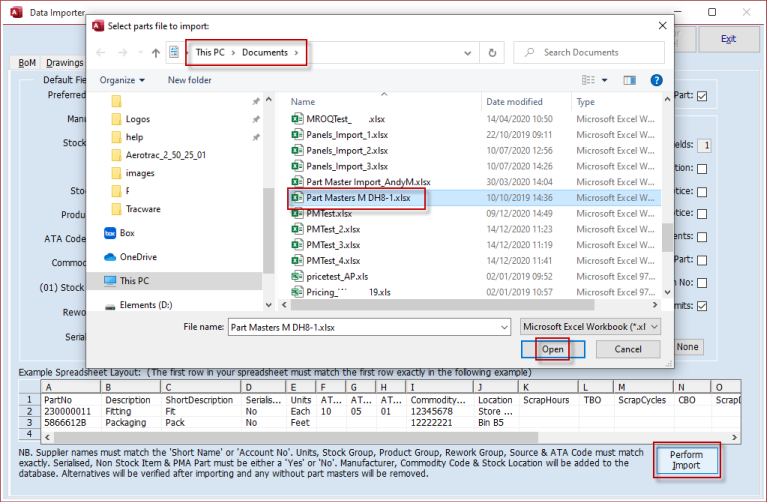Select Panels_Import_1.xlsx file
The image size is (767, 502).
tap(347, 135)
